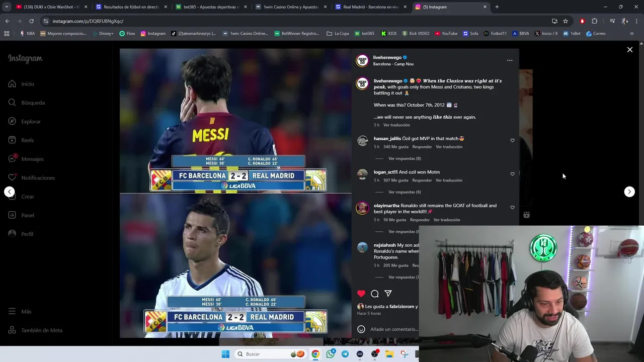Like hassan_jalilis comment
644x362 pixels.
click(x=512, y=141)
